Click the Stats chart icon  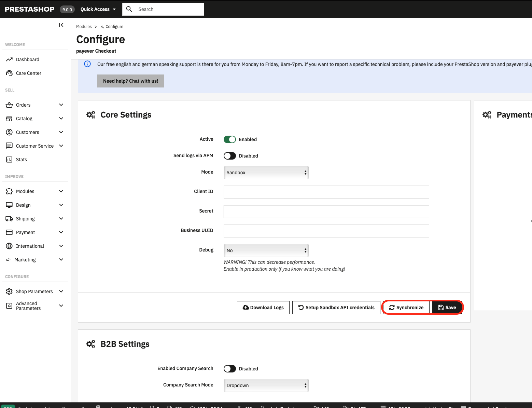pos(9,160)
